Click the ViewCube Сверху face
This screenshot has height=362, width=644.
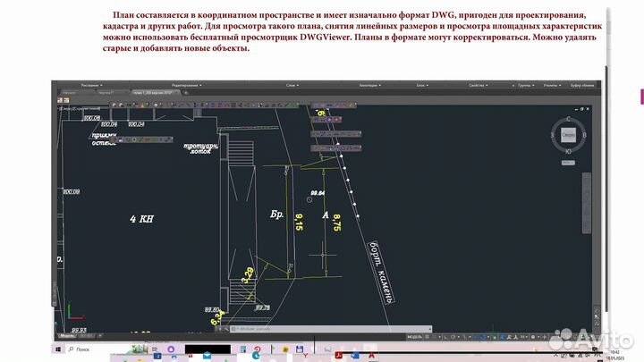569,135
